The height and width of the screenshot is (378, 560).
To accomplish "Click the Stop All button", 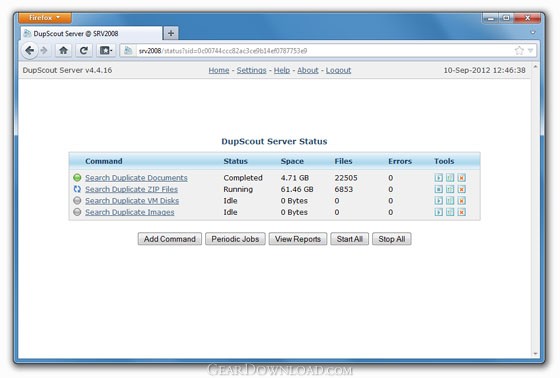I will [x=392, y=239].
